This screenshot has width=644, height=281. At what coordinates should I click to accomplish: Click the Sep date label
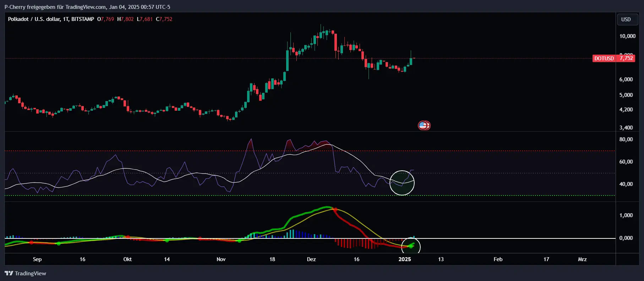(37, 259)
